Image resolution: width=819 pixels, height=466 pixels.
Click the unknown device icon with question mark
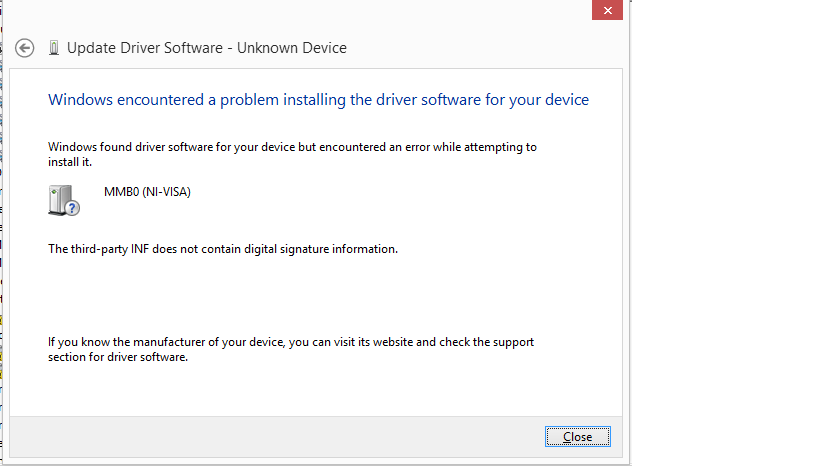(64, 201)
